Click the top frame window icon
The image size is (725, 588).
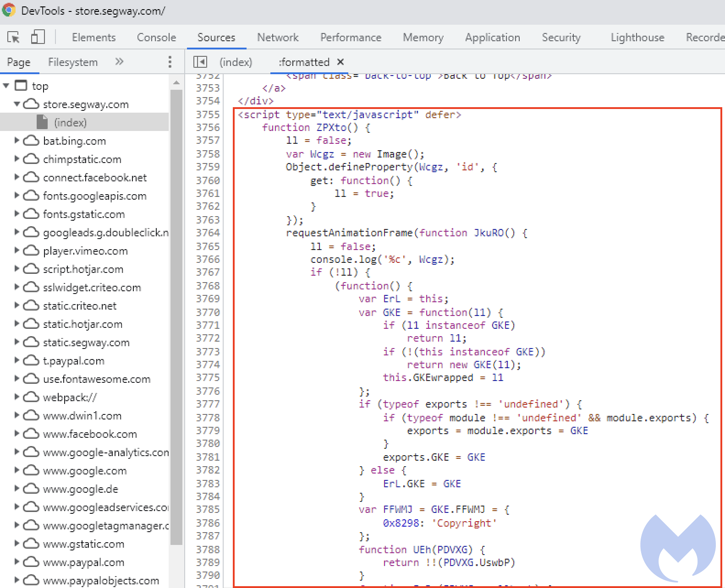pos(21,86)
